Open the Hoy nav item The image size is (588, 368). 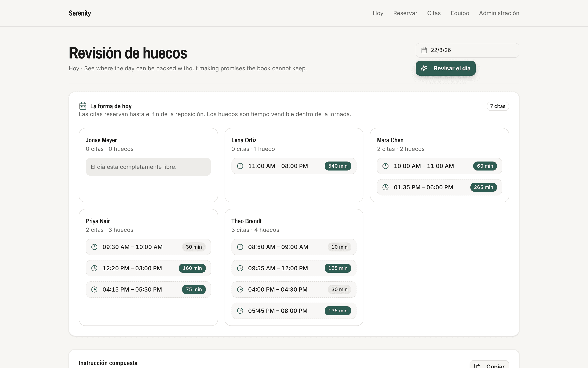(378, 13)
